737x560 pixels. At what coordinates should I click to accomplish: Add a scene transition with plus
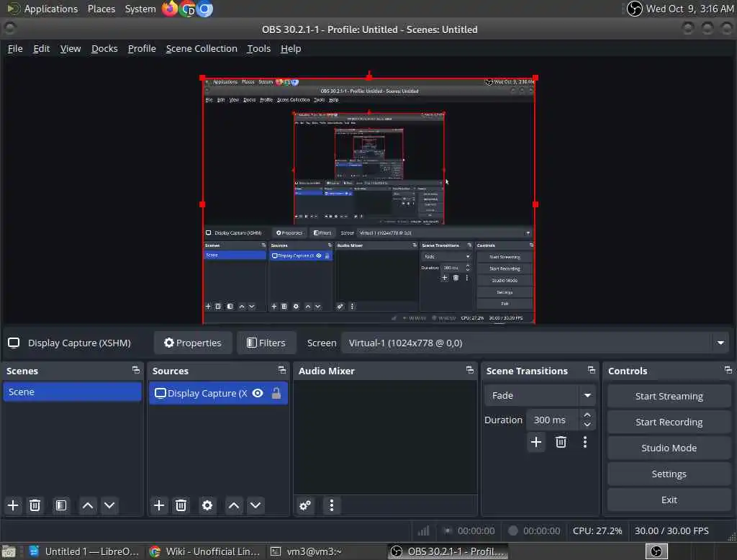pos(536,442)
